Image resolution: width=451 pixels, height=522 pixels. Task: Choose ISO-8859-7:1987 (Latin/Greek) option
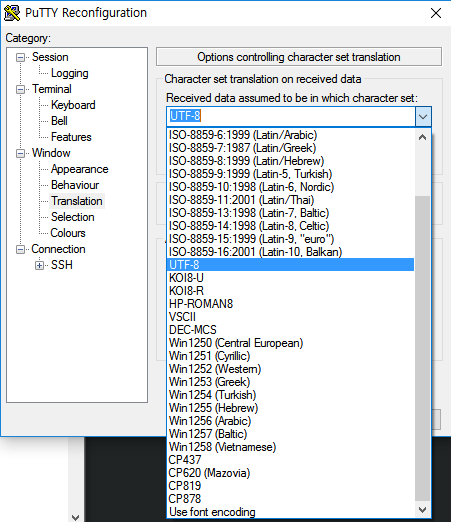pos(290,148)
